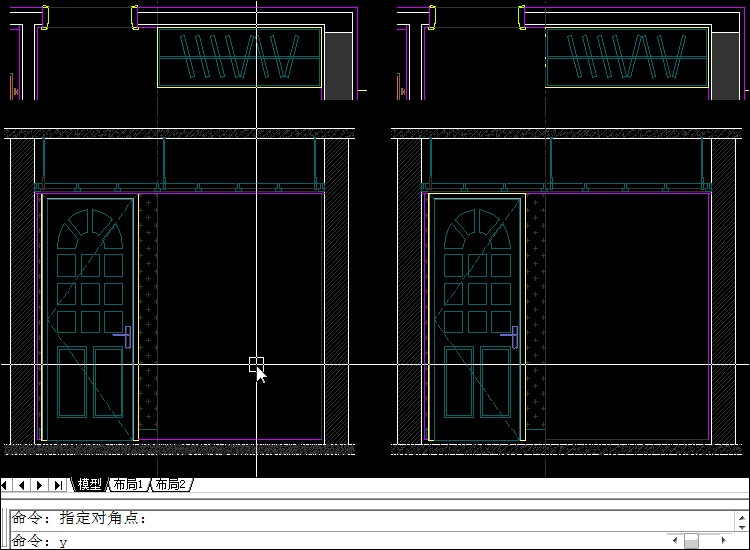Switch to the 模型 tab
This screenshot has width=750, height=550.
coord(90,485)
